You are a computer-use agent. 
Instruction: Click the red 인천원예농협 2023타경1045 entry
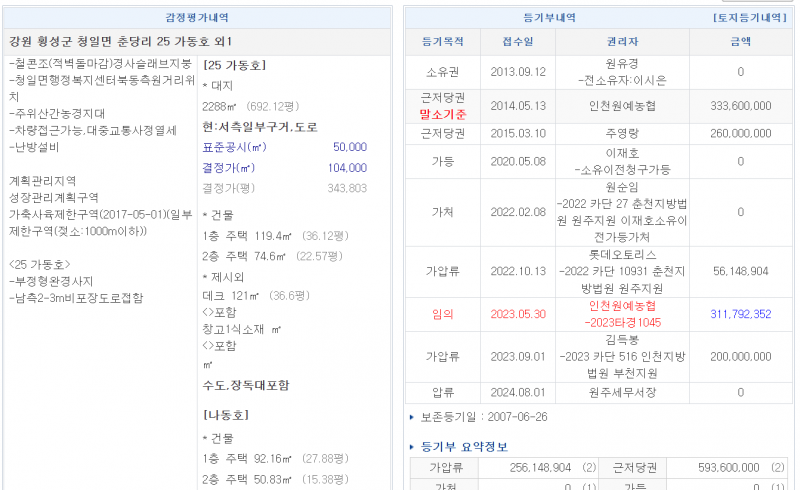click(622, 314)
